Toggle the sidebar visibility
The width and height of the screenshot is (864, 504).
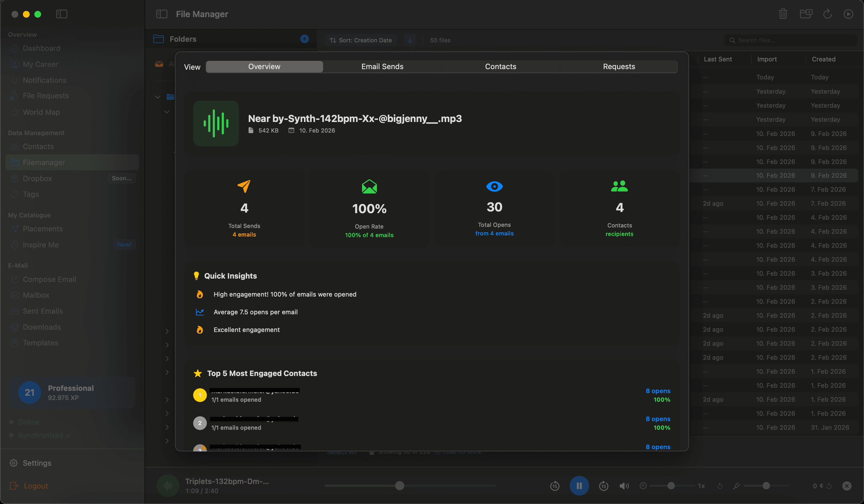click(62, 14)
